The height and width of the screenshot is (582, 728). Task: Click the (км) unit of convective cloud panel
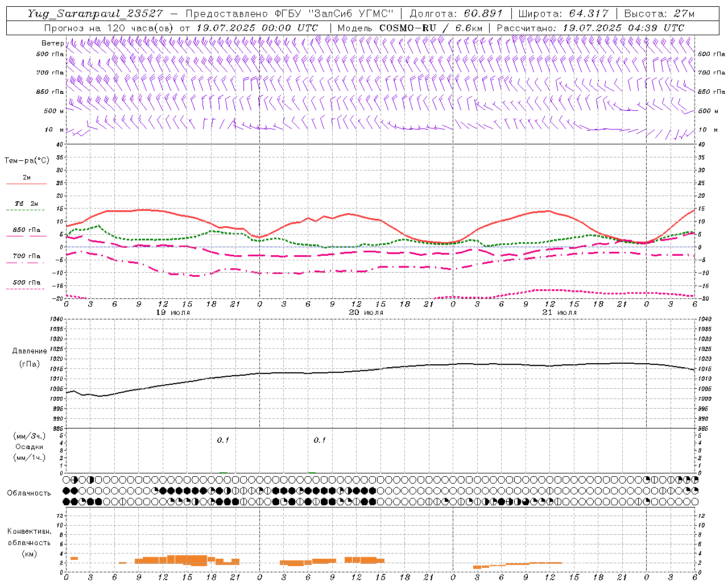pos(29,553)
